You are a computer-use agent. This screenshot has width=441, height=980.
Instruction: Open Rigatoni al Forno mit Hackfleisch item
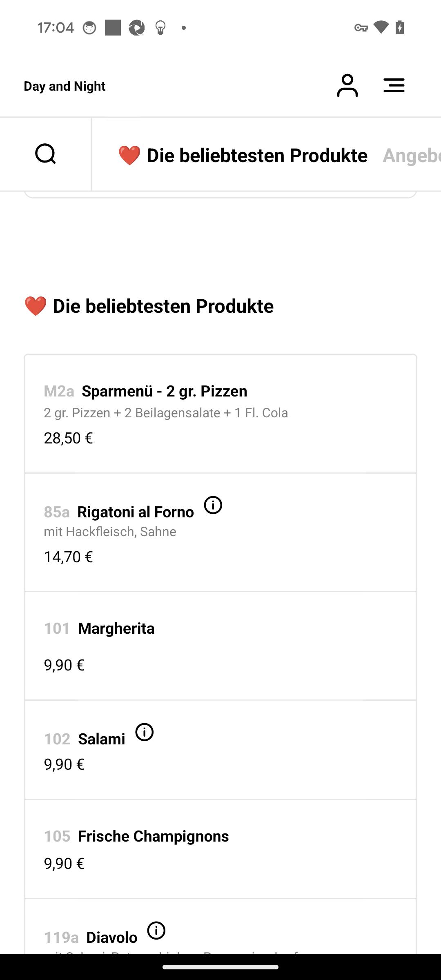[x=220, y=532]
